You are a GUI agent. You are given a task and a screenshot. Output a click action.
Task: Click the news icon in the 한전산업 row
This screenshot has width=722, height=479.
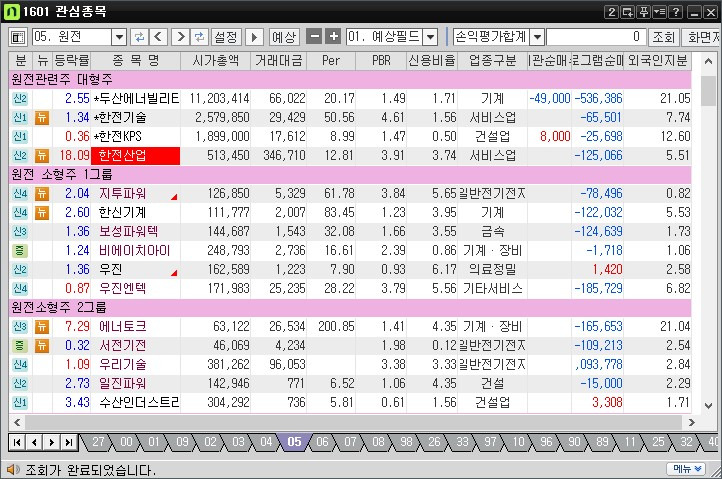click(41, 156)
